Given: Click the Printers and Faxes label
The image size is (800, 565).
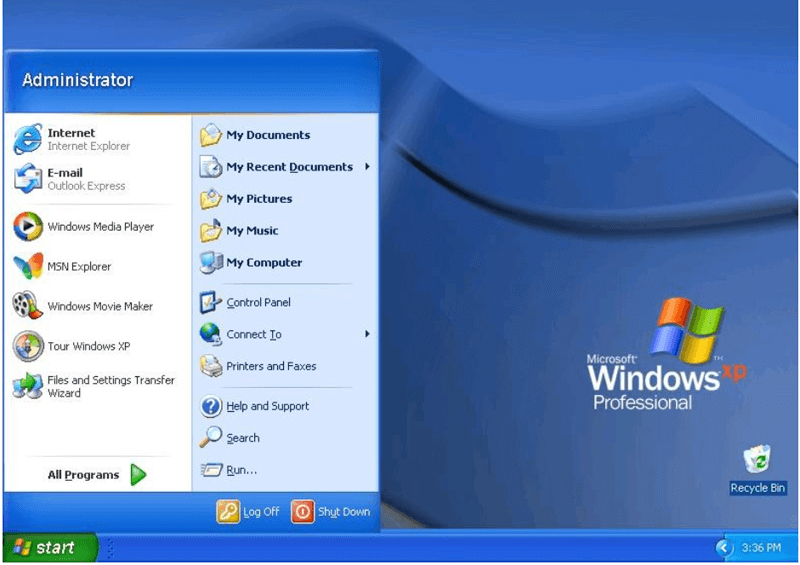Looking at the screenshot, I should tap(271, 366).
